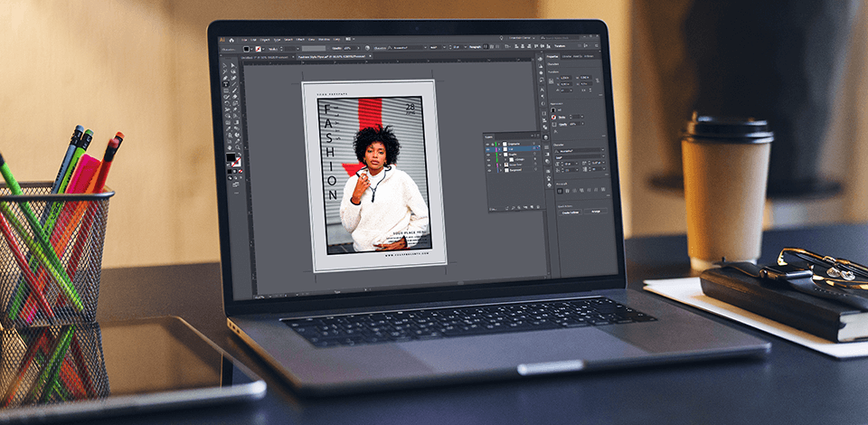The image size is (868, 425).
Task: Choose the Magic Wand tool
Action: pos(225,71)
